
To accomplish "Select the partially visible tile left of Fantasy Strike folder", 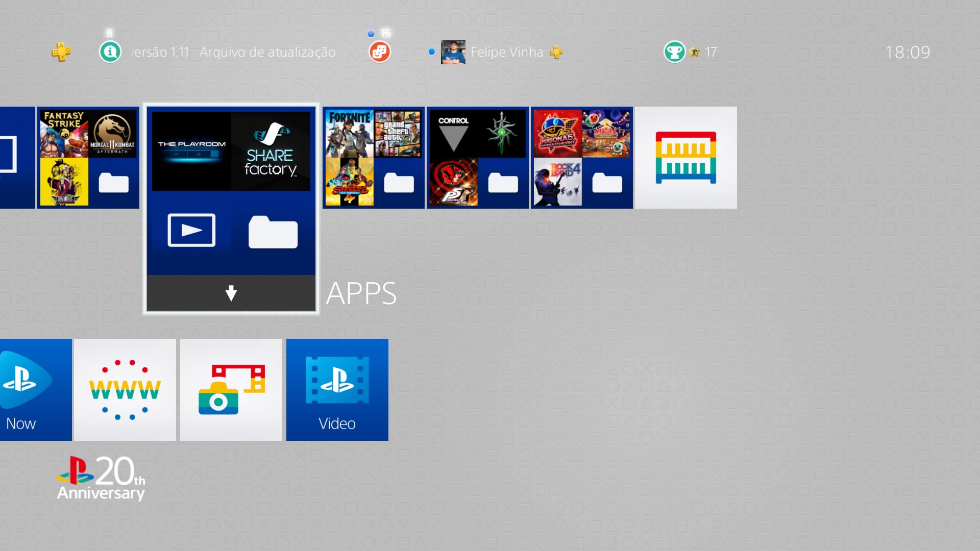I will pyautogui.click(x=17, y=158).
